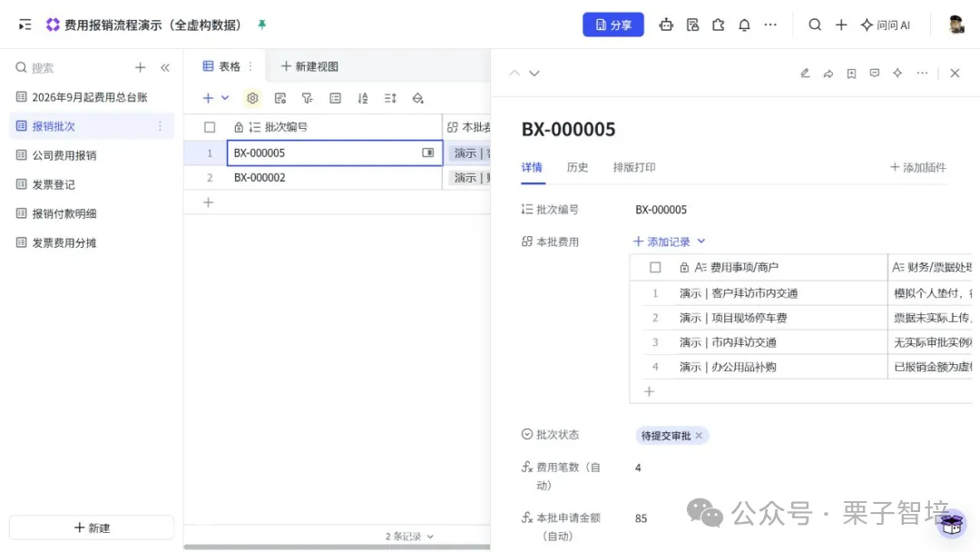Screen dimensions: 980x552
Task: Expand the dropdown next to add-record plus
Action: click(225, 98)
